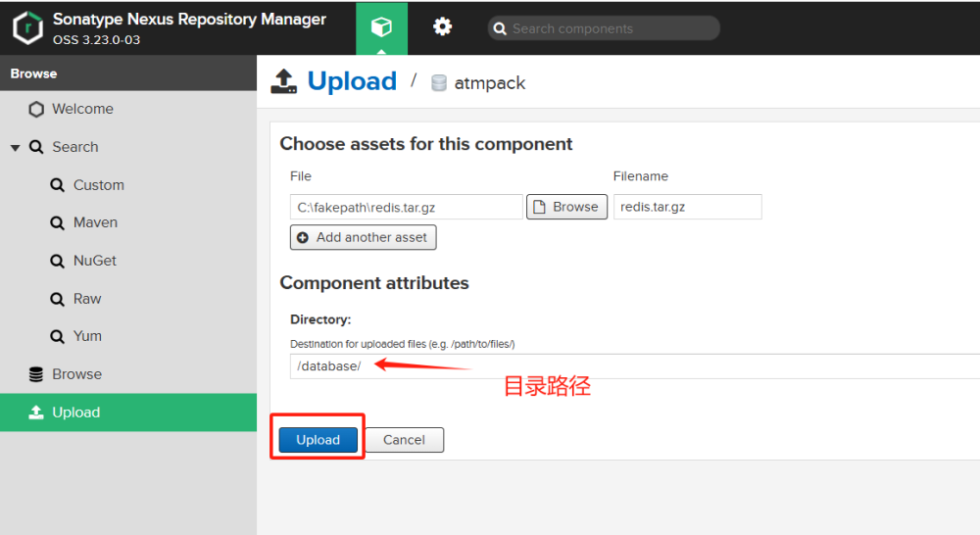Click the File path field
Image resolution: width=980 pixels, height=535 pixels.
tap(407, 207)
